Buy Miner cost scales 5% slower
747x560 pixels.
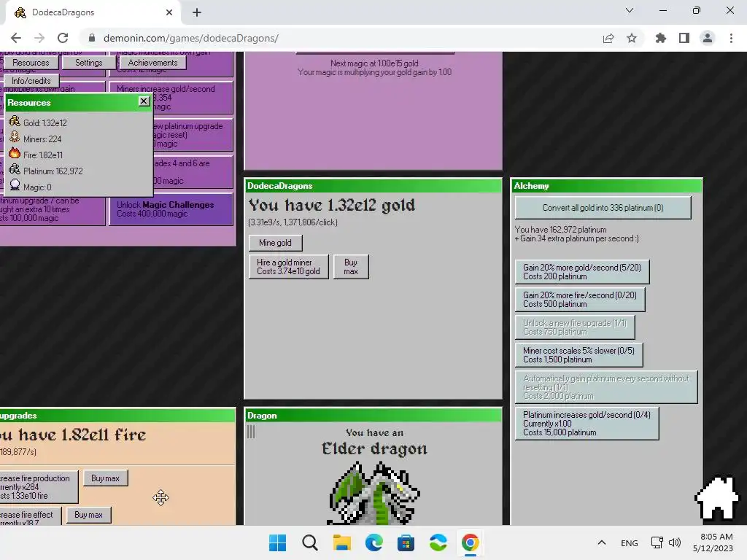click(578, 355)
